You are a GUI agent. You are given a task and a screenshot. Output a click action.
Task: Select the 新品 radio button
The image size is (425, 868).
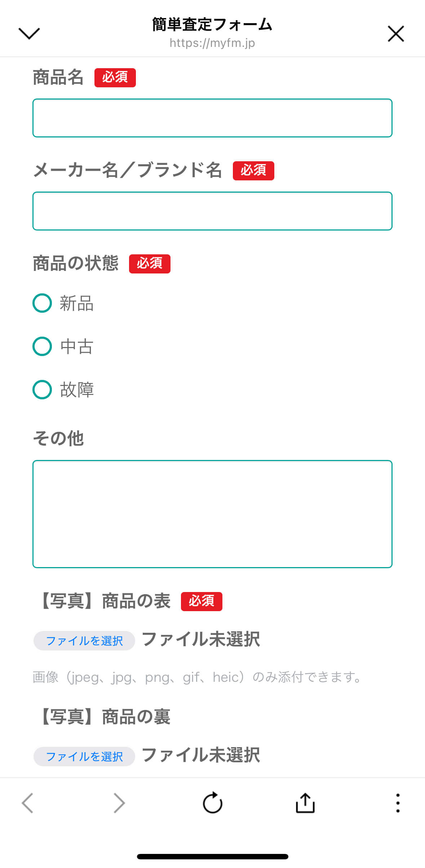click(42, 303)
